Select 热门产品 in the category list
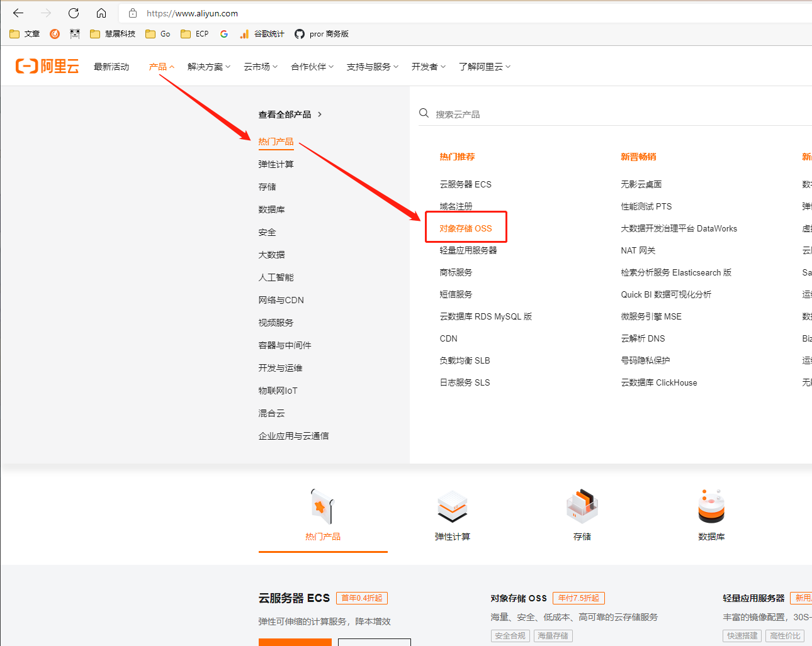Image resolution: width=812 pixels, height=646 pixels. [x=276, y=142]
